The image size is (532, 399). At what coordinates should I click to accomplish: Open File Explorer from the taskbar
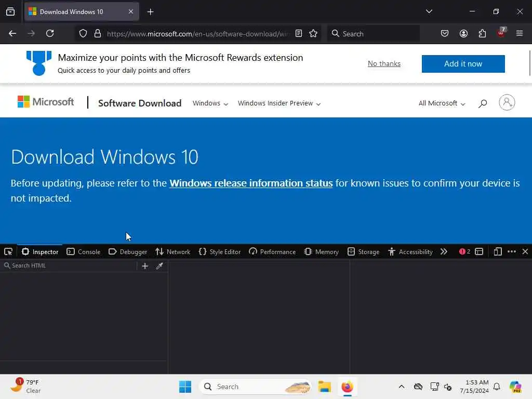324,387
